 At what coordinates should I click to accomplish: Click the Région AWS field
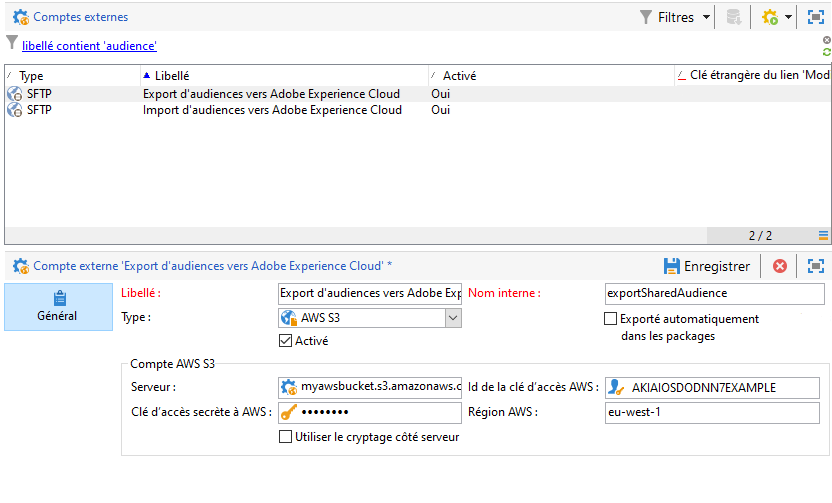[712, 413]
